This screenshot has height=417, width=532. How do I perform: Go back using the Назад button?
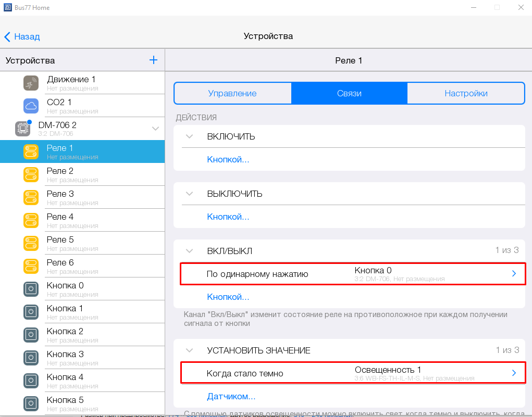click(22, 36)
